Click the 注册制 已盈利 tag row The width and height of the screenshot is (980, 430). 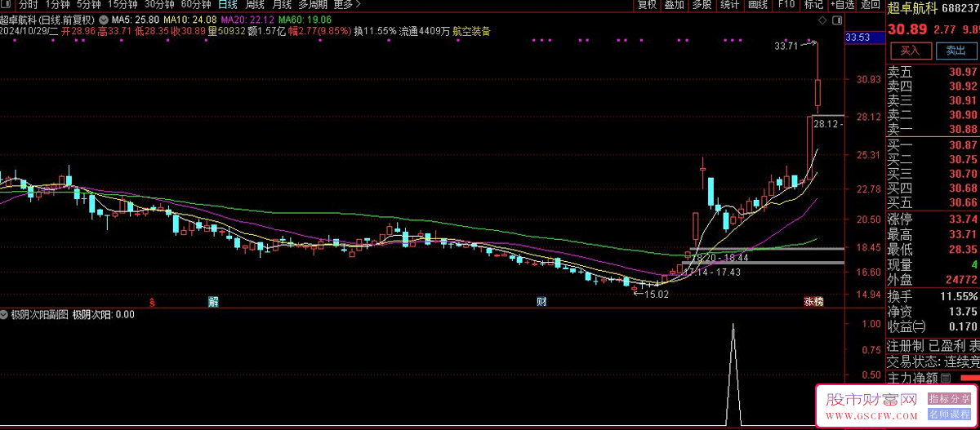tap(933, 346)
